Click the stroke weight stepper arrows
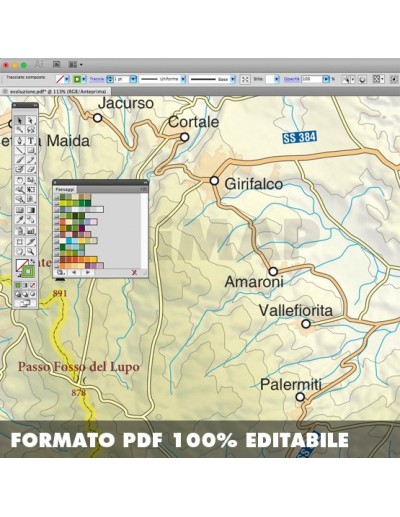 (110, 79)
